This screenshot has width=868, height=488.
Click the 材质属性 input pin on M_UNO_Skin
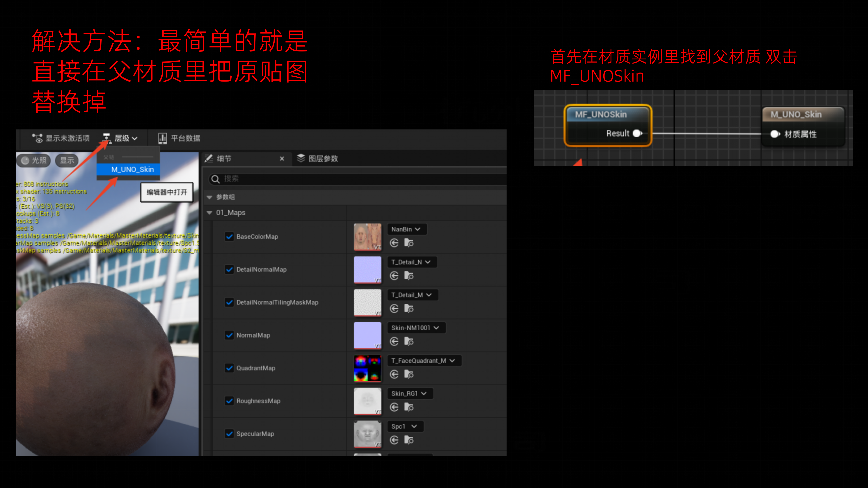pos(775,134)
